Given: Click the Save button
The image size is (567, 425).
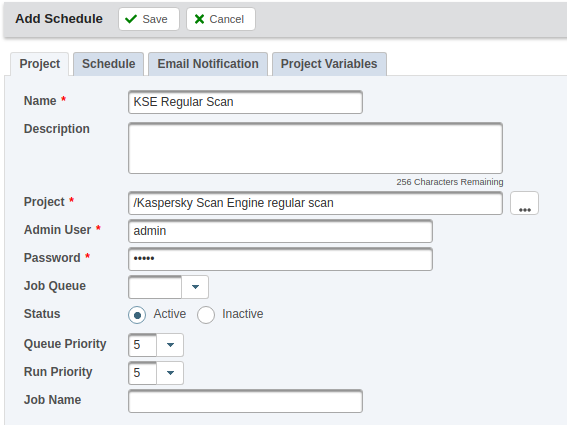Looking at the screenshot, I should (149, 19).
